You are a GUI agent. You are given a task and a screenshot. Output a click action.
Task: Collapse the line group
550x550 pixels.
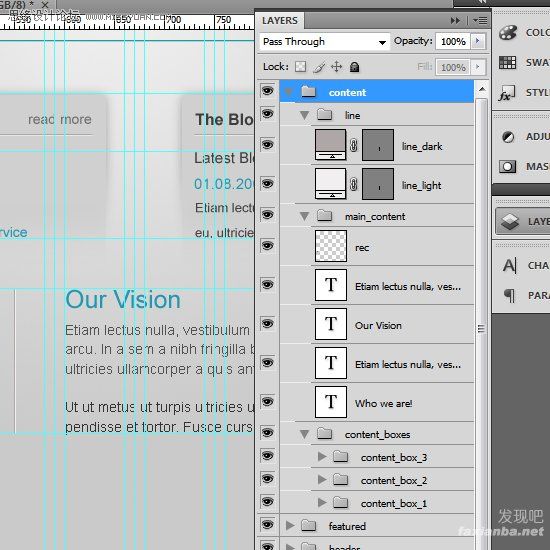point(304,115)
